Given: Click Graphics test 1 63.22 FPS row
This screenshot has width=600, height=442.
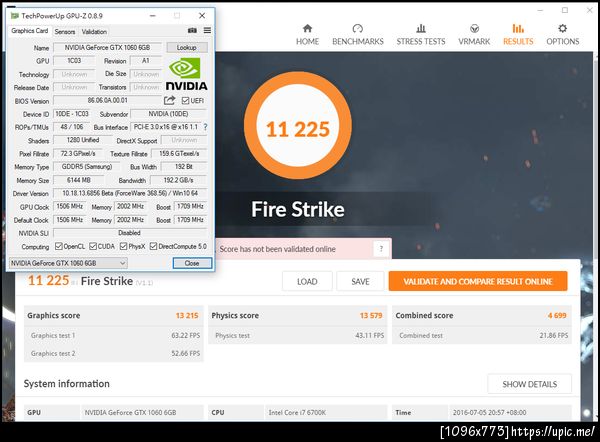Looking at the screenshot, I should click(114, 335).
